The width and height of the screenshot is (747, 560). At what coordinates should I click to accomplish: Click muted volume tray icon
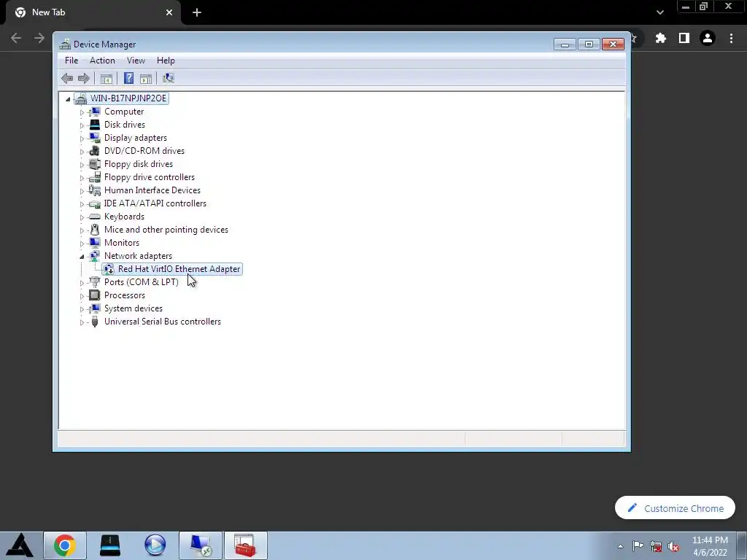(x=673, y=546)
